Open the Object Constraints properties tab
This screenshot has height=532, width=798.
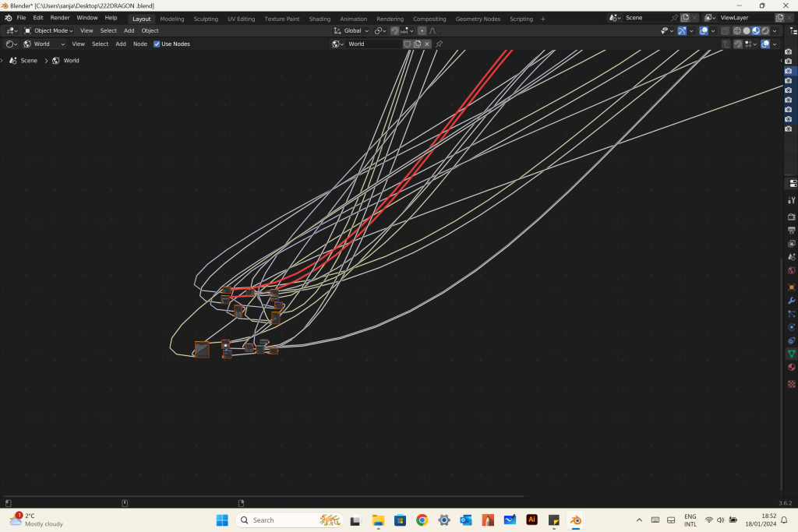pyautogui.click(x=792, y=340)
